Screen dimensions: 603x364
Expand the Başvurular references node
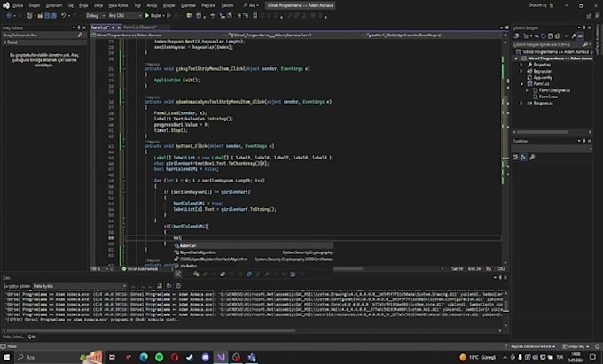pos(521,71)
